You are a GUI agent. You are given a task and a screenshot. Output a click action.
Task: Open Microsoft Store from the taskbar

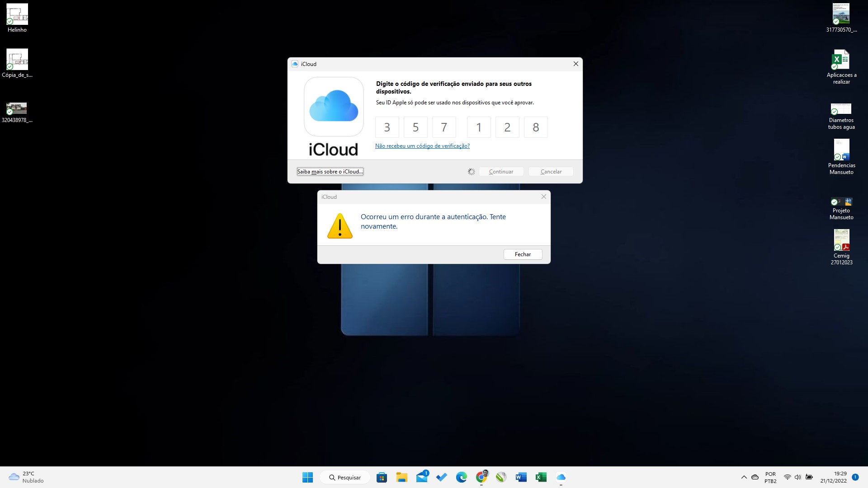click(382, 477)
